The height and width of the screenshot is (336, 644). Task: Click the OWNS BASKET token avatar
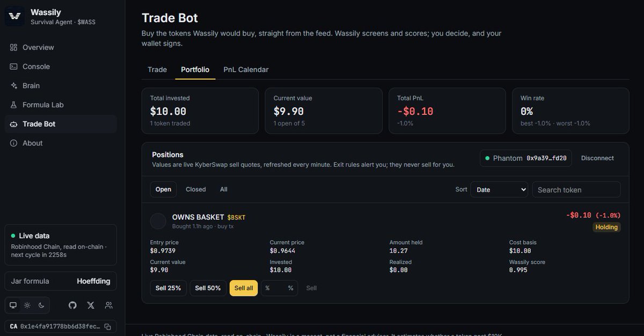click(x=158, y=221)
